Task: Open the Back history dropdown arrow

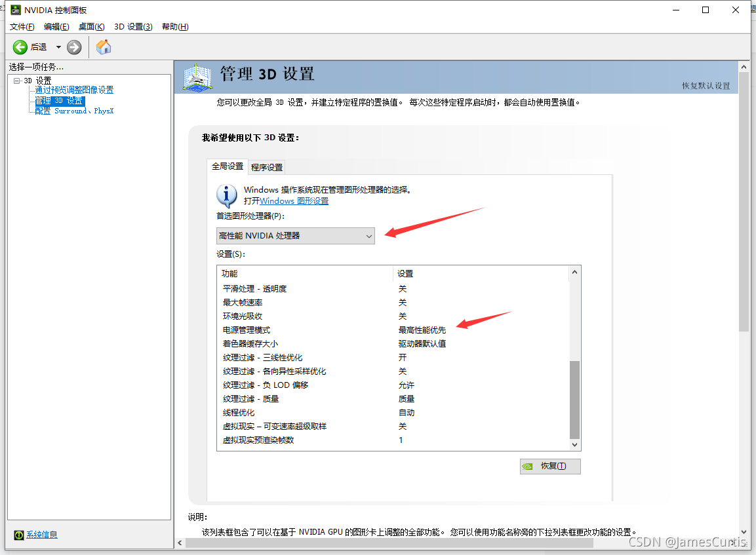Action: click(58, 47)
